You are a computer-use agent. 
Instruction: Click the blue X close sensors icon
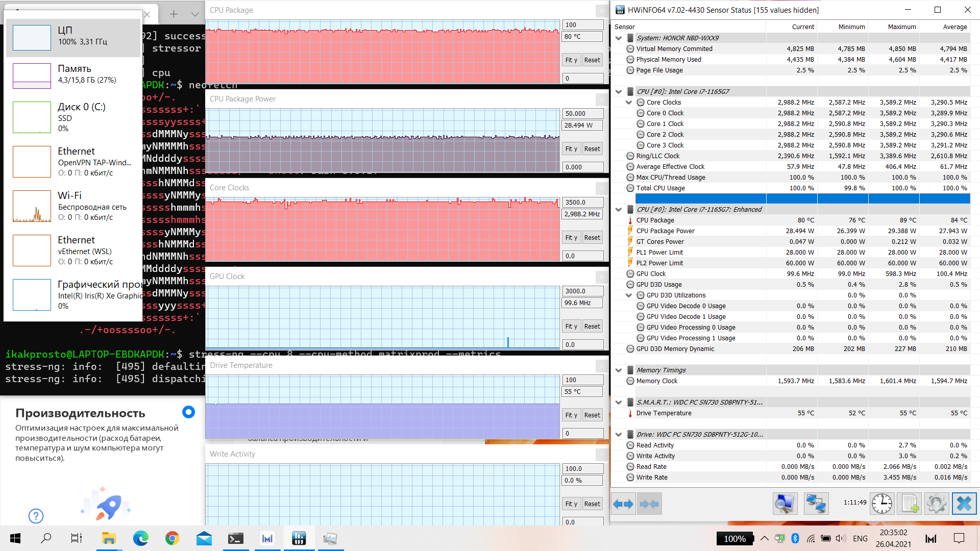tap(964, 504)
